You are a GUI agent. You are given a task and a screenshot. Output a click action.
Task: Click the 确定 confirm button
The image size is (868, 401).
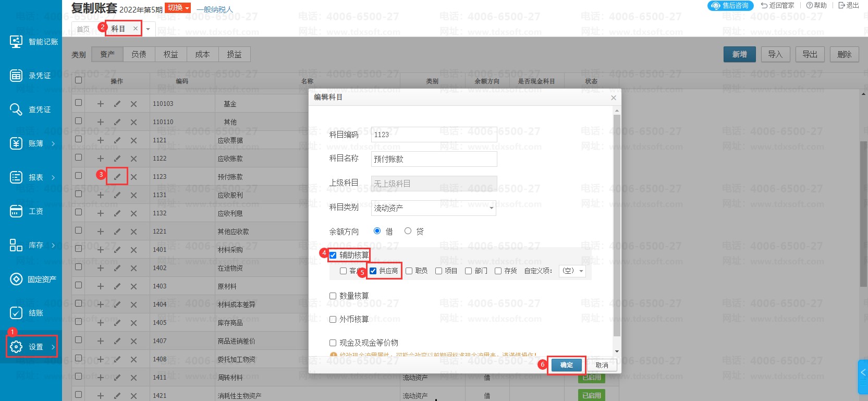point(566,365)
